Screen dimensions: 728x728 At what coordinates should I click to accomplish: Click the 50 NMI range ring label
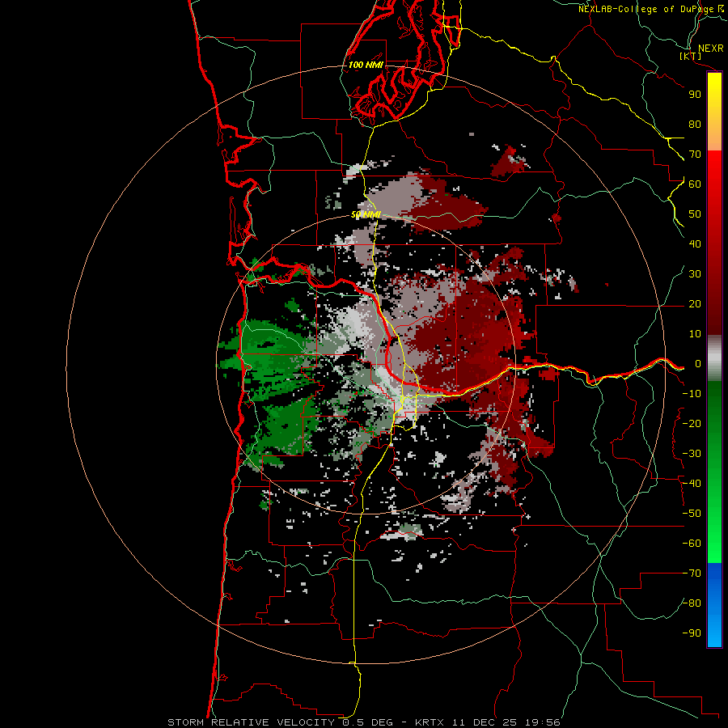pos(366,214)
